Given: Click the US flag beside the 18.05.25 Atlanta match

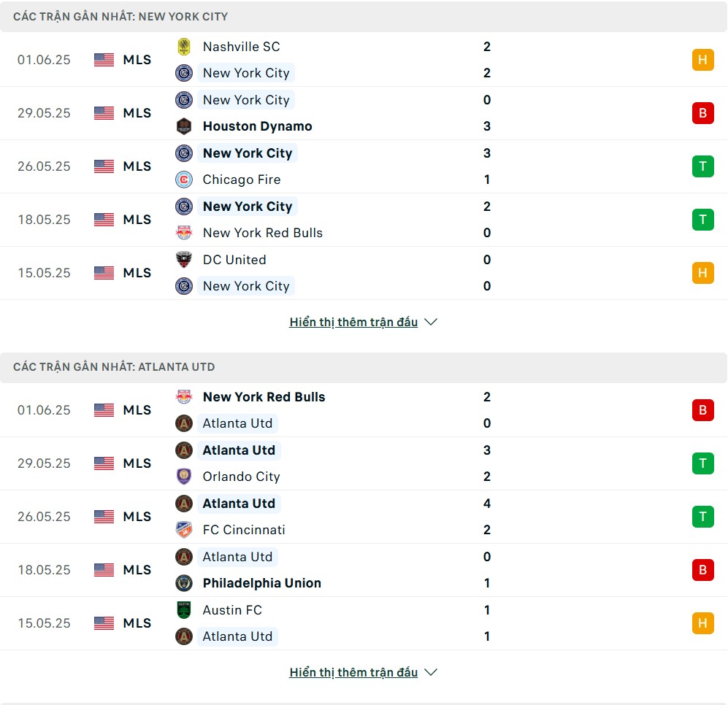Looking at the screenshot, I should click(x=104, y=570).
